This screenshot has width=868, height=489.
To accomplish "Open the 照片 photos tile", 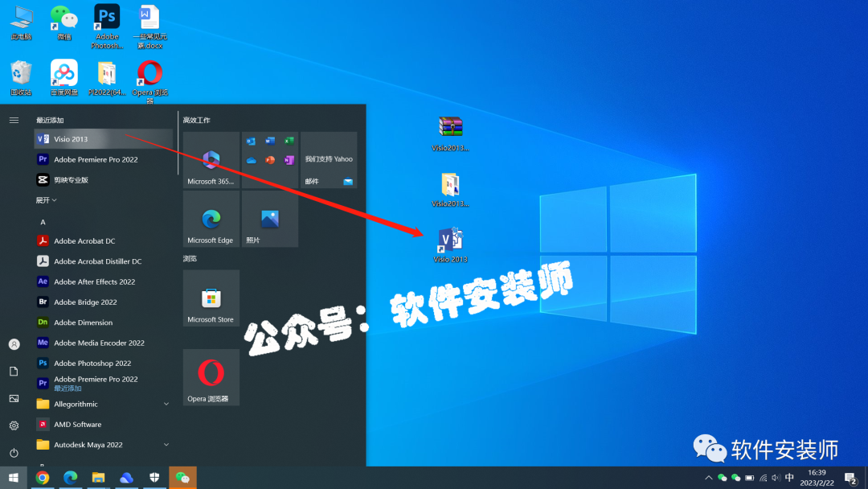I will (x=270, y=220).
